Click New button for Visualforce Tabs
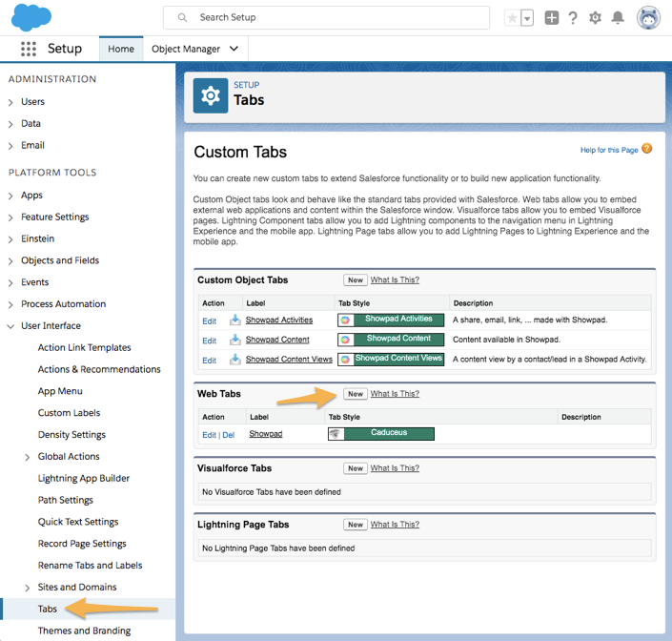 [x=356, y=468]
